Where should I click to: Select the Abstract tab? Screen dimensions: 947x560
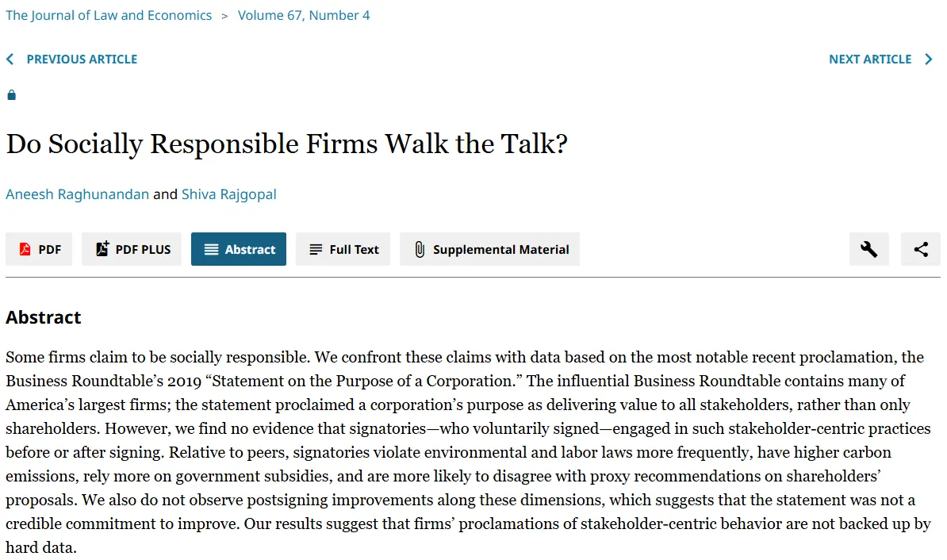point(239,249)
